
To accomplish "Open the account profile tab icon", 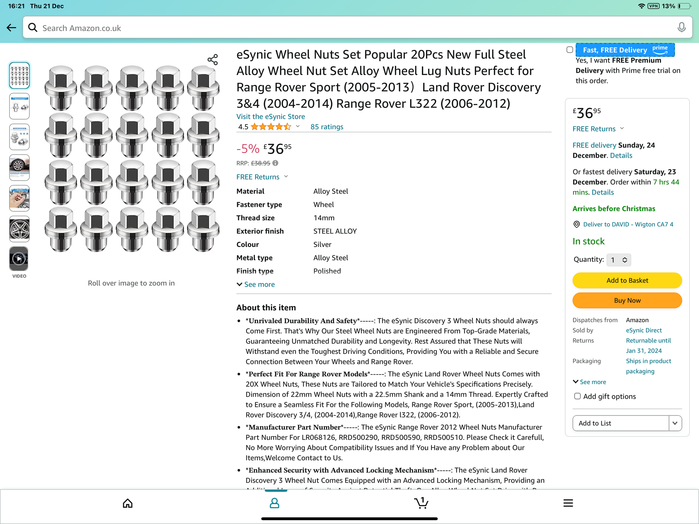I will 274,503.
